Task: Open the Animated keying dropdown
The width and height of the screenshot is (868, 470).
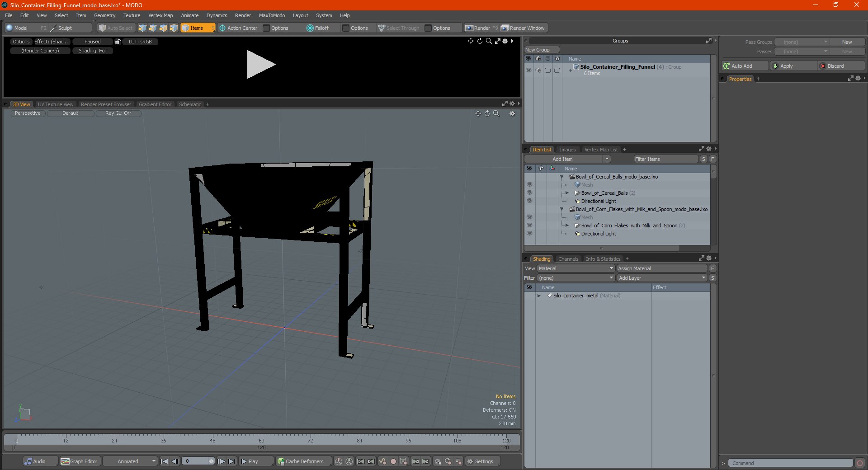Action: [x=130, y=461]
